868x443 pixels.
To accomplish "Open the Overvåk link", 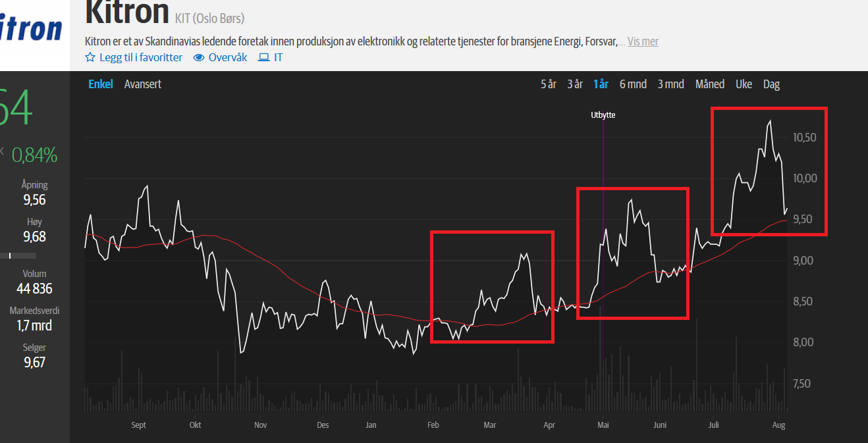I will (228, 57).
